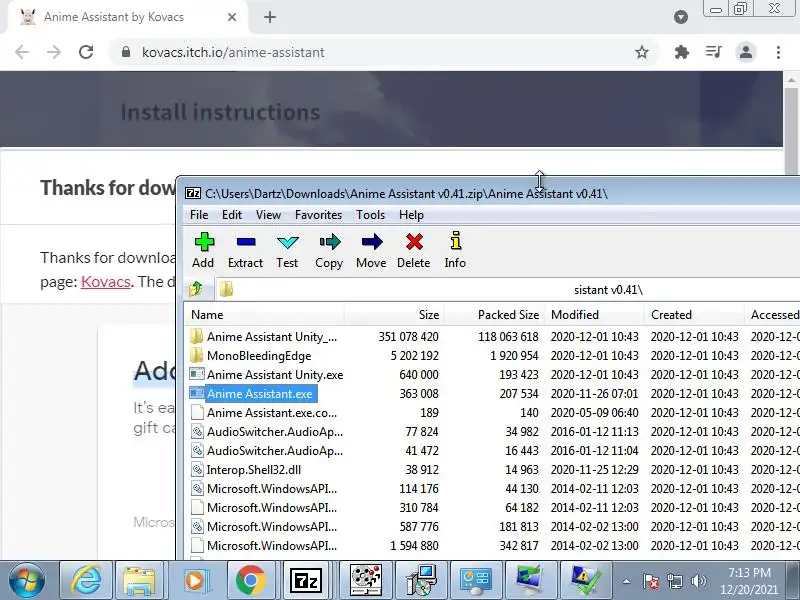800x600 pixels.
Task: Sort by Packed Size column
Action: coord(494,315)
